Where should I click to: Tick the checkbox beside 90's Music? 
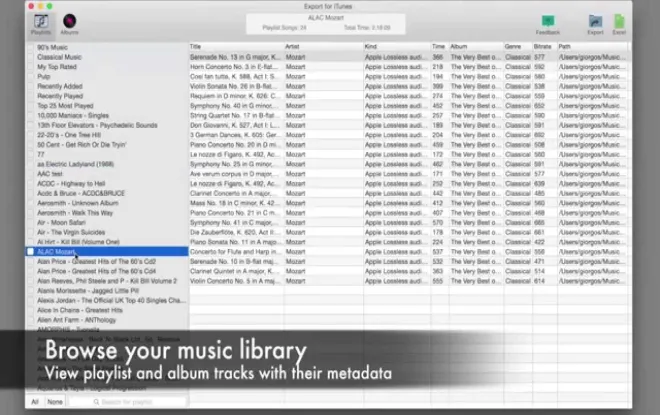tap(30, 48)
